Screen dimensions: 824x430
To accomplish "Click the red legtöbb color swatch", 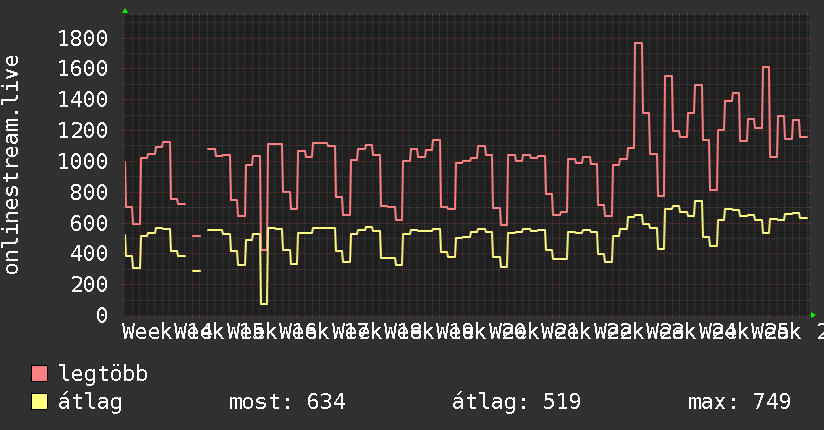I will [39, 374].
